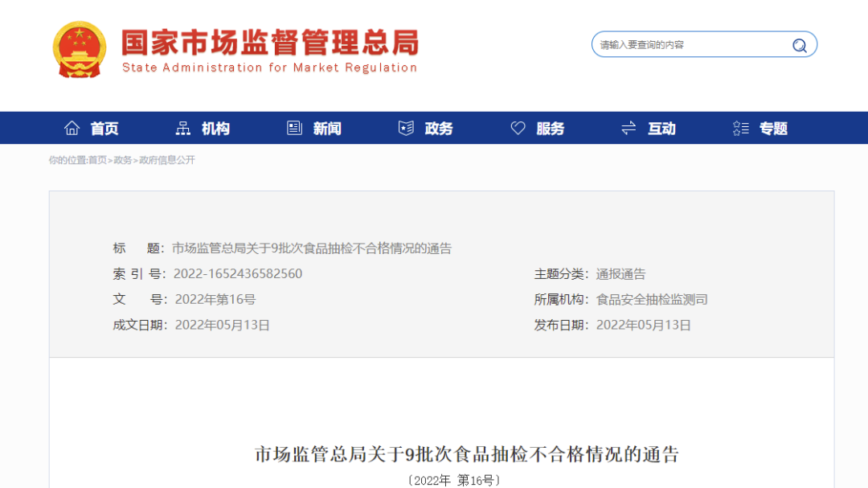Open the 首页 navigation menu item

[104, 129]
